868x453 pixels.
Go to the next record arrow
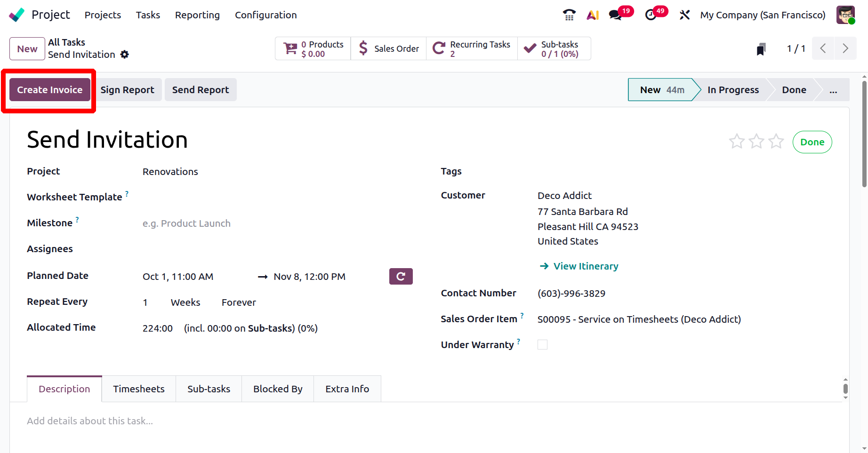pos(845,48)
